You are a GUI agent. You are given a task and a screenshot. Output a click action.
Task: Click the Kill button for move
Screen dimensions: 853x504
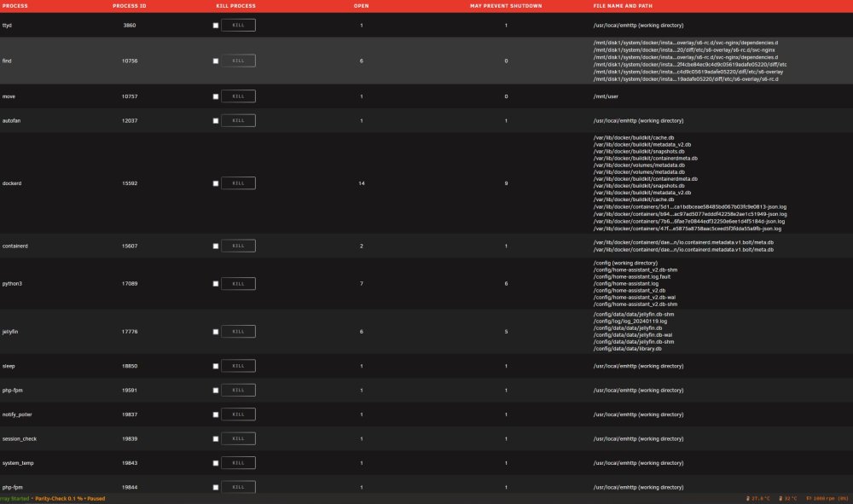pyautogui.click(x=238, y=96)
